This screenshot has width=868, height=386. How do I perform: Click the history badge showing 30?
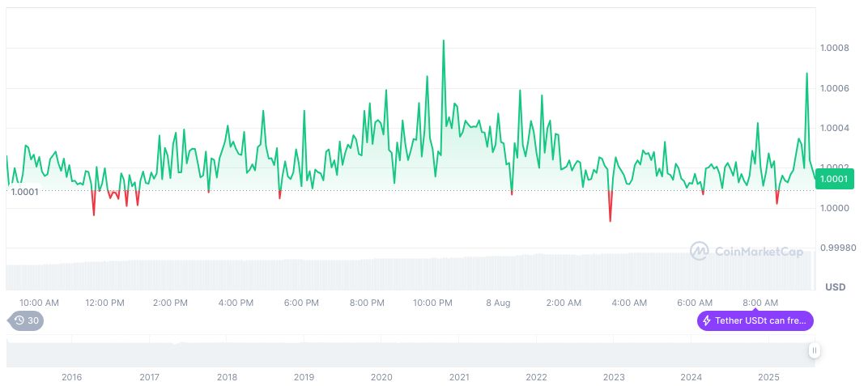[27, 320]
